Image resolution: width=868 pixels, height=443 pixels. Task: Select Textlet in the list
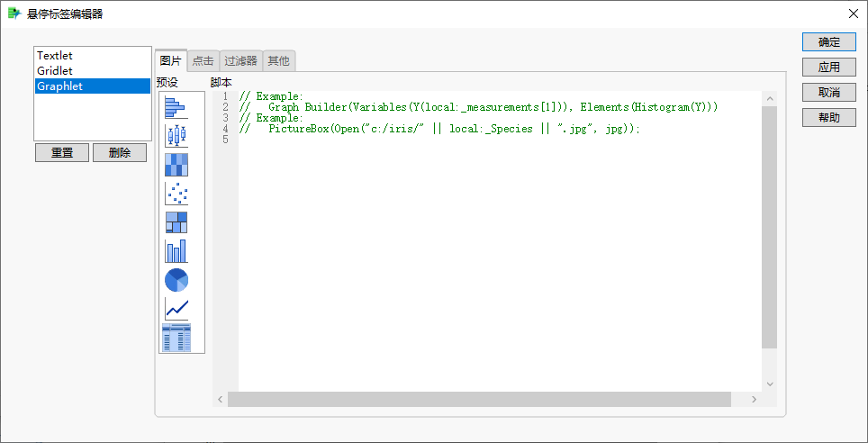pyautogui.click(x=93, y=56)
